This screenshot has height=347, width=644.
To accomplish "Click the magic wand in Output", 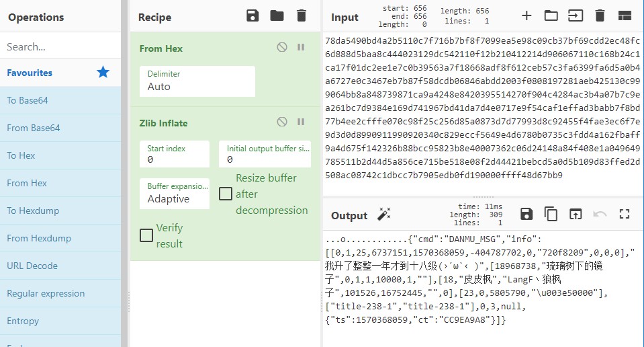I will pyautogui.click(x=384, y=215).
